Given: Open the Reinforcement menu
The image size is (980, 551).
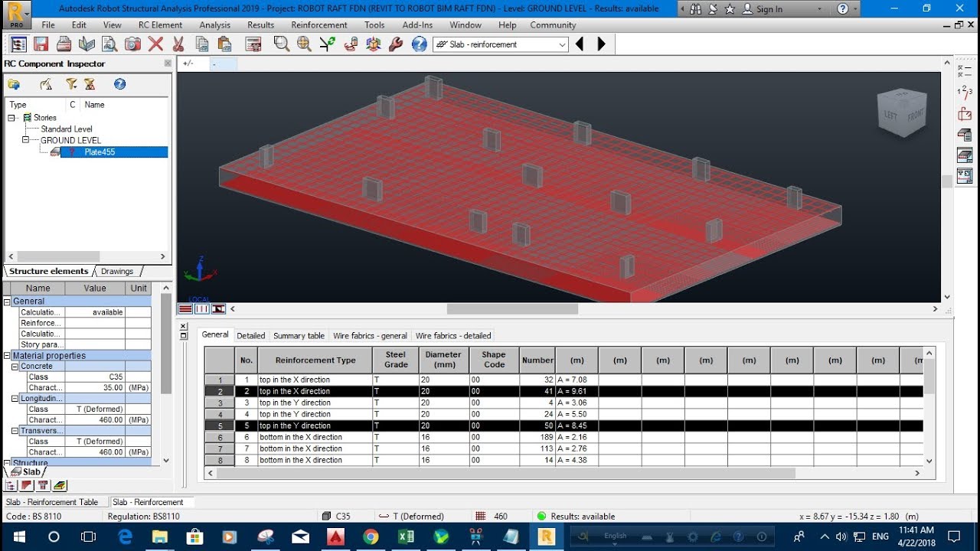Looking at the screenshot, I should coord(319,24).
